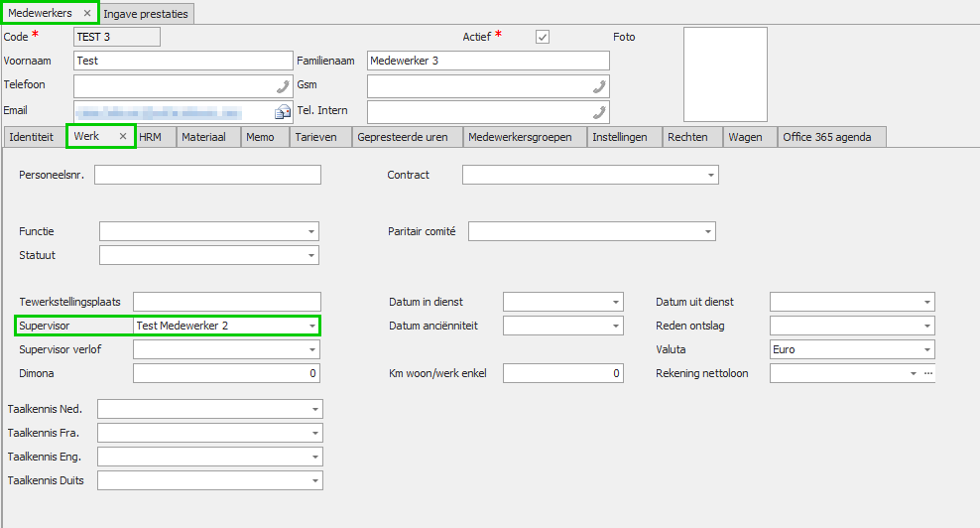Viewport: 980px width, 528px height.
Task: Click the empty Foto placeholder box
Action: (x=725, y=74)
